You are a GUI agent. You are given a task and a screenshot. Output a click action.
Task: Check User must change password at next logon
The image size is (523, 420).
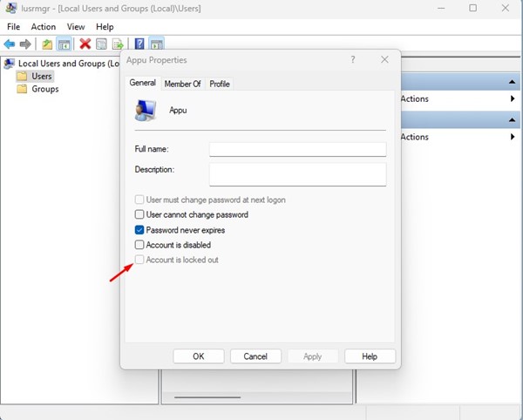click(139, 200)
